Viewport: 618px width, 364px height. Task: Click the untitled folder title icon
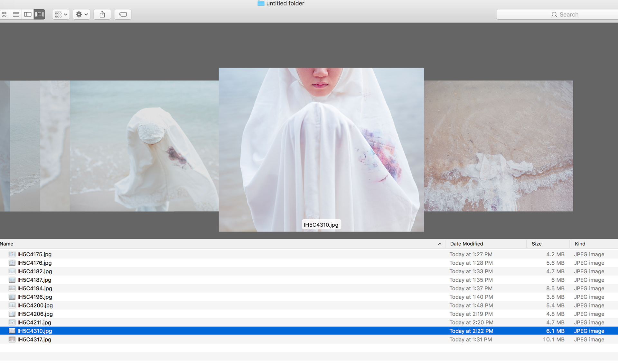(261, 4)
